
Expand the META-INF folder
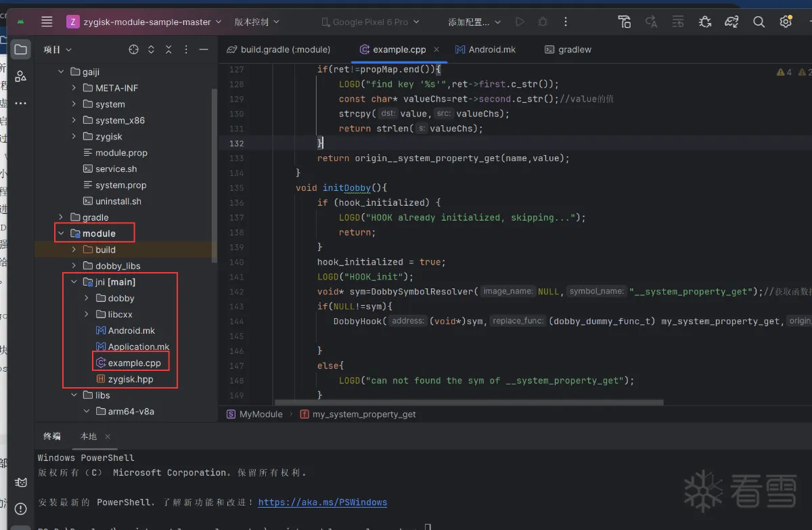point(74,88)
